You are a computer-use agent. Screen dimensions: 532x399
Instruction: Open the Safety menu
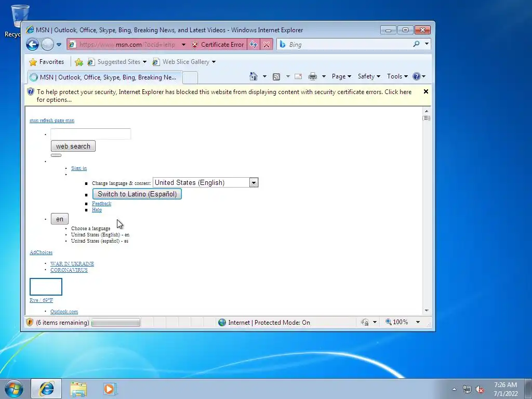(x=369, y=76)
